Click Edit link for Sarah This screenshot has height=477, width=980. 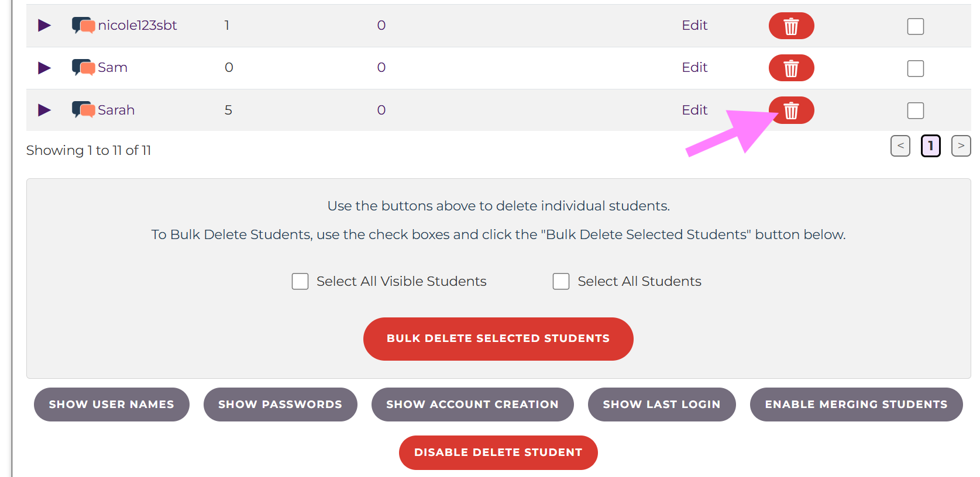[694, 110]
